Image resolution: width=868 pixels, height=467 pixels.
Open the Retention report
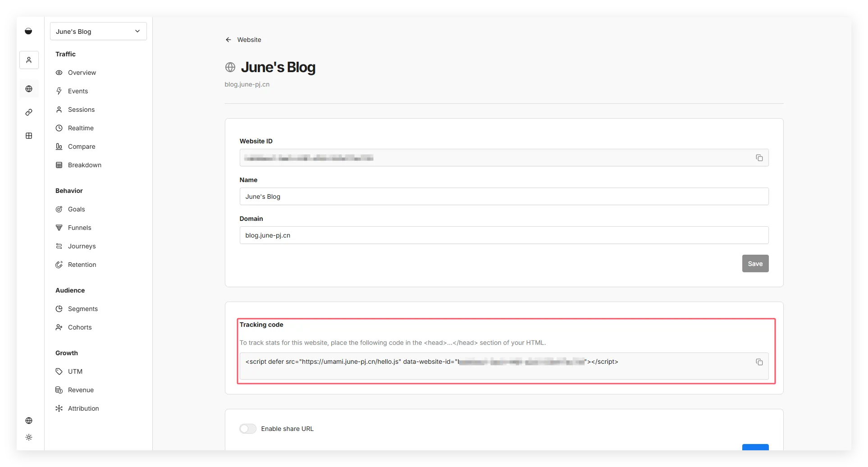point(82,265)
